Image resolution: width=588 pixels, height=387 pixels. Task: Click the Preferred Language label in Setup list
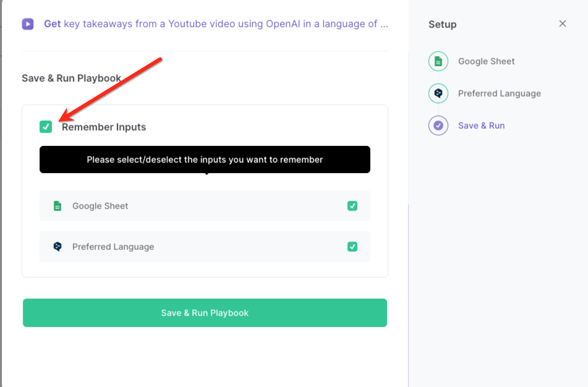(499, 93)
